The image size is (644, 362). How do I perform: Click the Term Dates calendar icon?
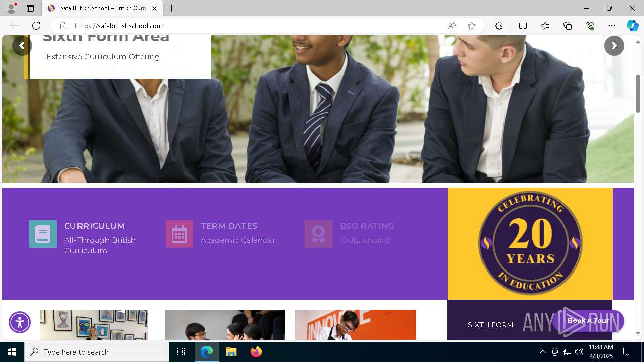[x=179, y=234]
